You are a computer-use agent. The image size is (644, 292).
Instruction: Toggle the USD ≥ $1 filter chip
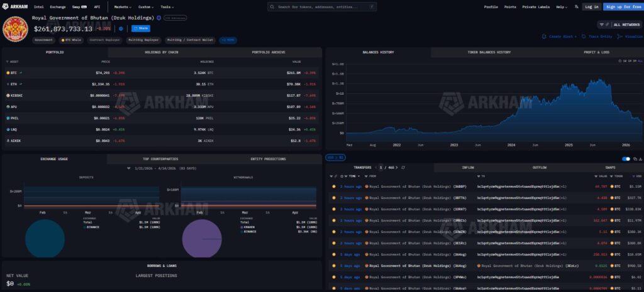point(335,157)
